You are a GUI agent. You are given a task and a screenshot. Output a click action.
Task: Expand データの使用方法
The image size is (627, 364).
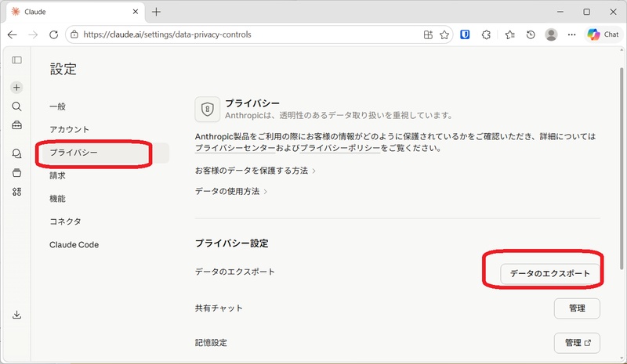(x=230, y=191)
